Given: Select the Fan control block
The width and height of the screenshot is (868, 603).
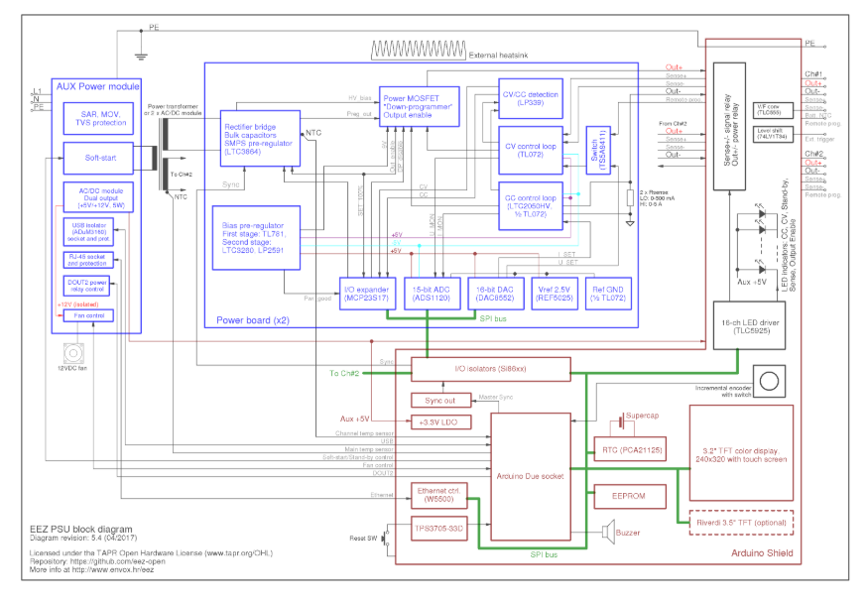Looking at the screenshot, I should coord(88,315).
